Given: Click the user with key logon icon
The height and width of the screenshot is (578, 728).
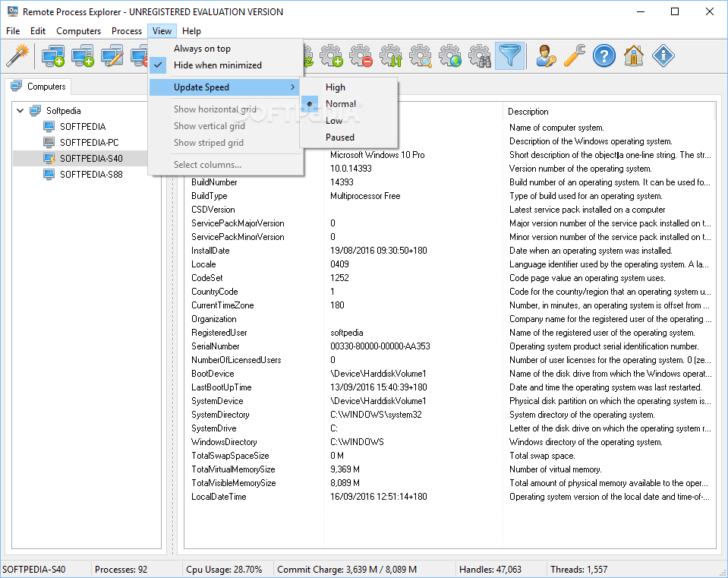Looking at the screenshot, I should pos(546,55).
